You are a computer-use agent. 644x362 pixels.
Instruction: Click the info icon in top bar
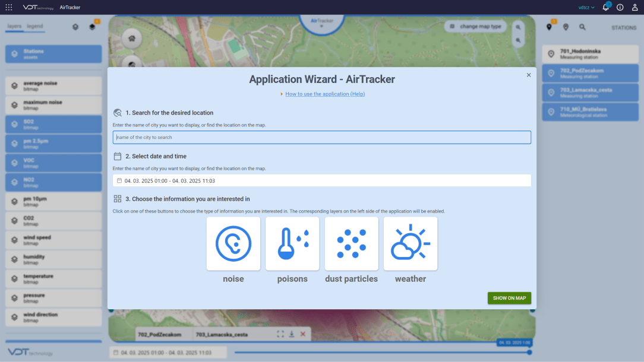pyautogui.click(x=620, y=7)
